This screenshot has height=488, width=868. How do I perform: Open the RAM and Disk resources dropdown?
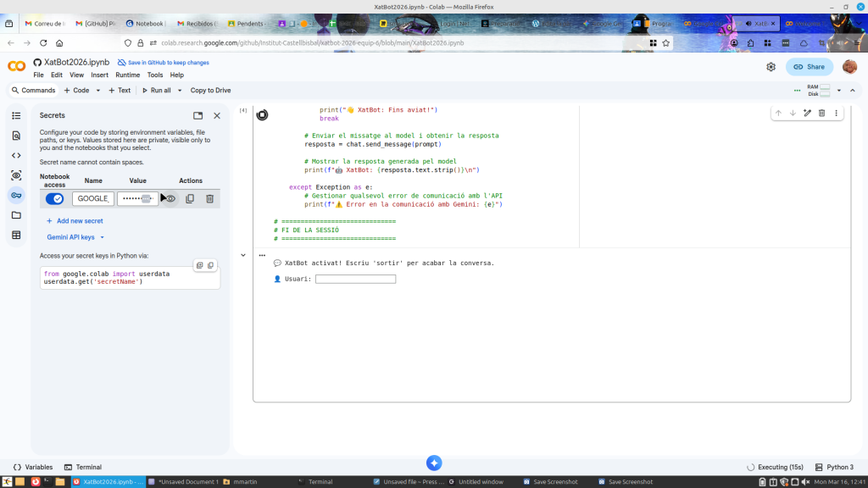tap(839, 90)
